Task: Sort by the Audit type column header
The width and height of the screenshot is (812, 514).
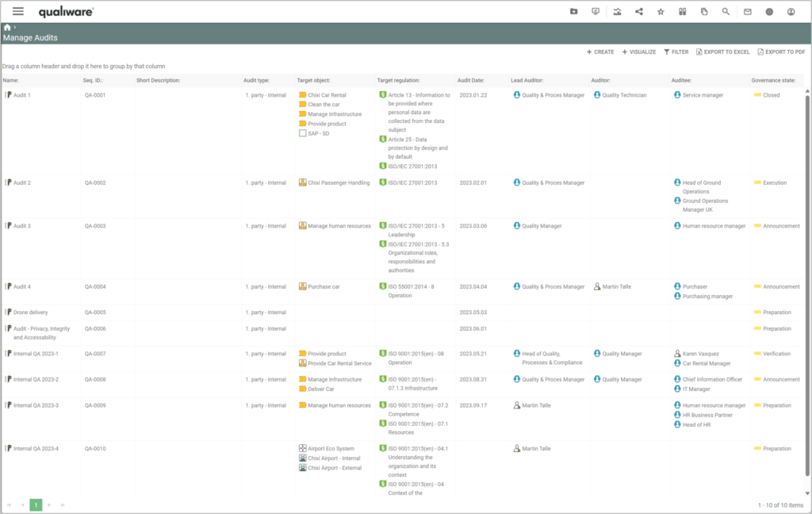Action: tap(257, 80)
